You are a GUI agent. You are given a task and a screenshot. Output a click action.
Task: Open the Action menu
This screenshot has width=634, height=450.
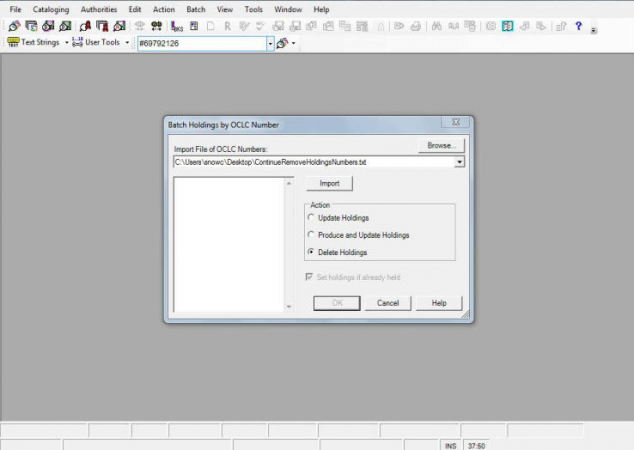(x=164, y=9)
